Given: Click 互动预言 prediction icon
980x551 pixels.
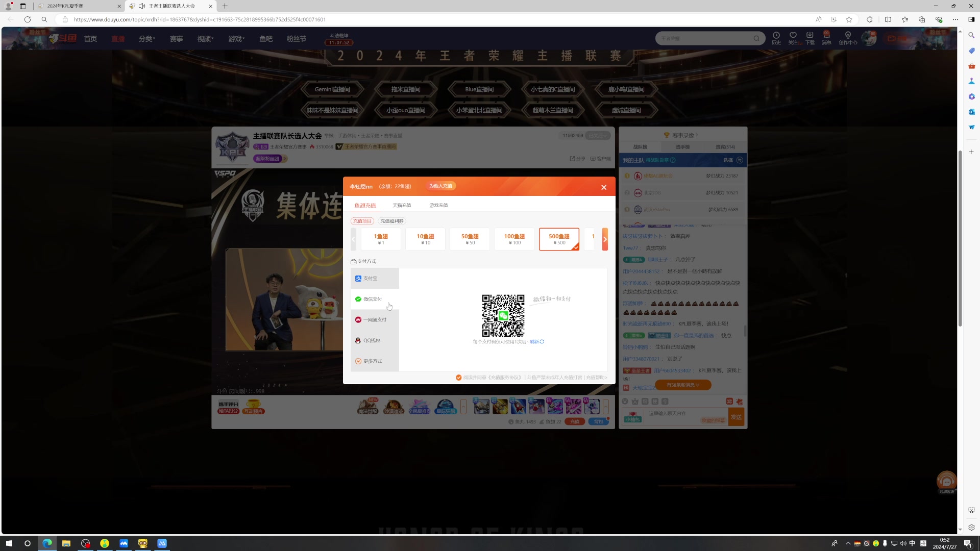Looking at the screenshot, I should click(x=254, y=407).
